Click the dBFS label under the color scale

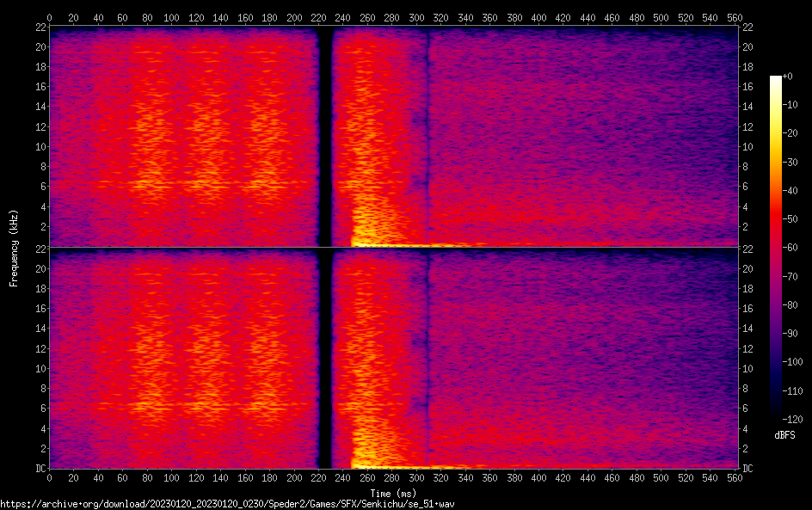[784, 436]
